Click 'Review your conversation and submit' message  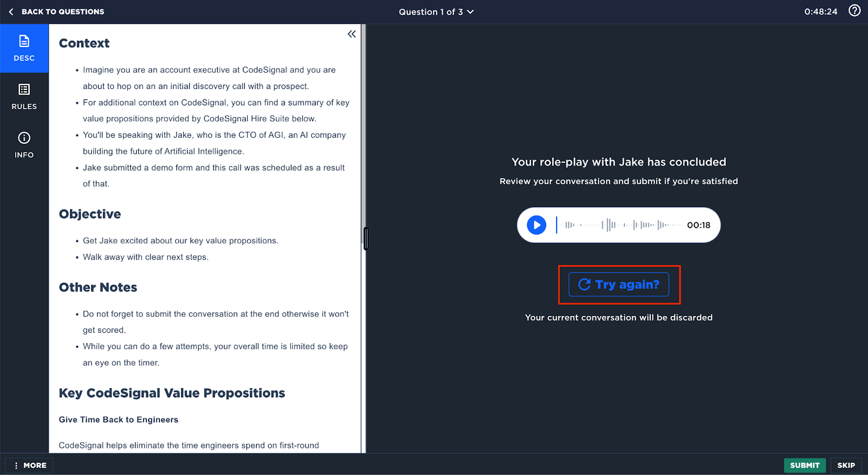click(618, 181)
